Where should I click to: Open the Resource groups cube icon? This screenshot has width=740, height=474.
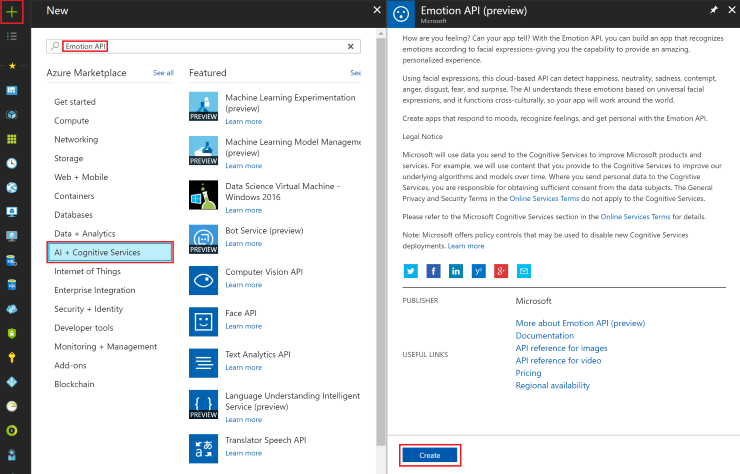(x=12, y=115)
